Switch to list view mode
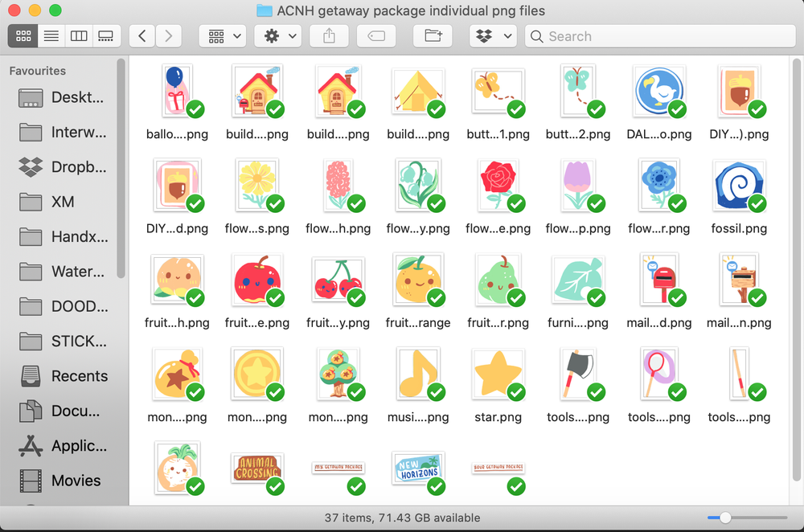804x532 pixels. pyautogui.click(x=51, y=36)
